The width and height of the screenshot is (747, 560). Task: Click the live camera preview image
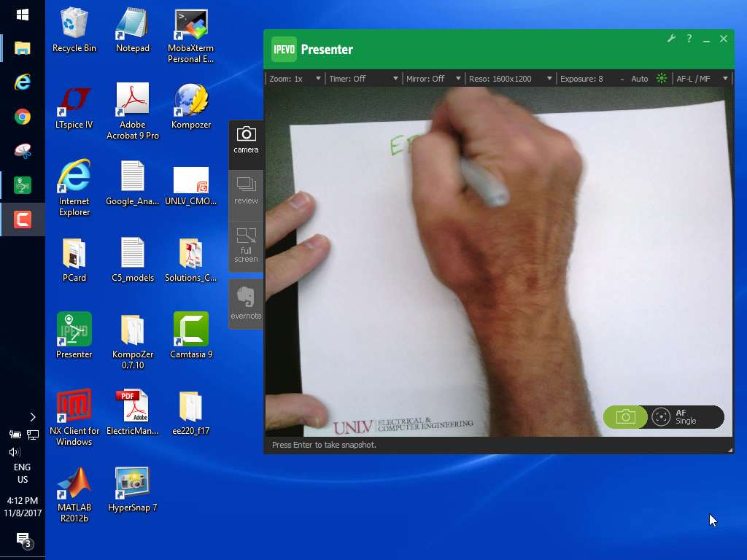click(498, 262)
